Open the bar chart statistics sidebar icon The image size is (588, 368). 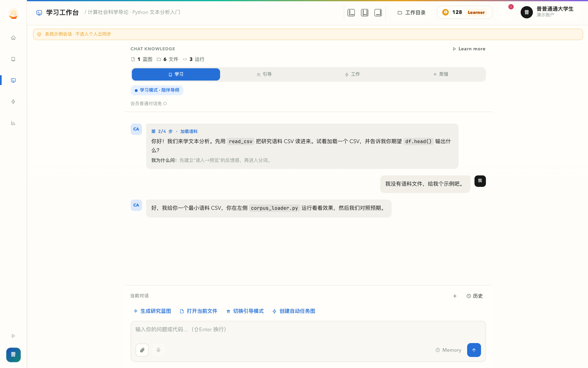[x=13, y=123]
